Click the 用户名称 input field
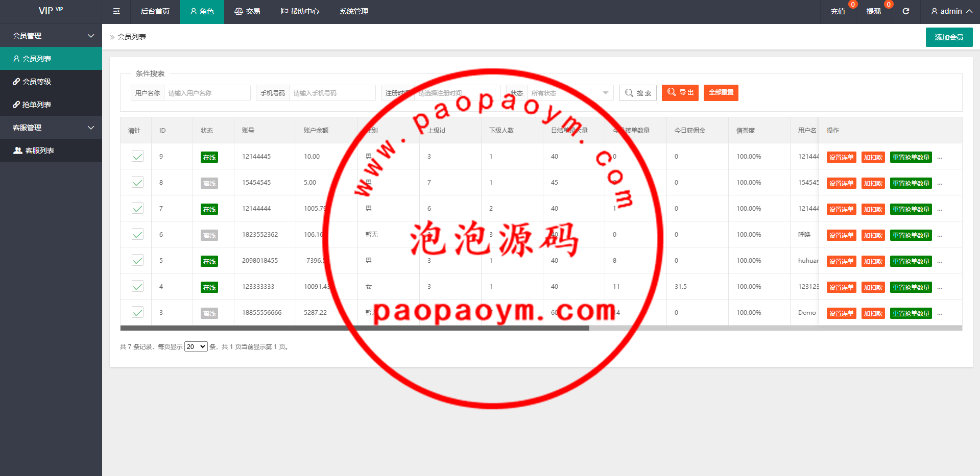 [x=207, y=93]
